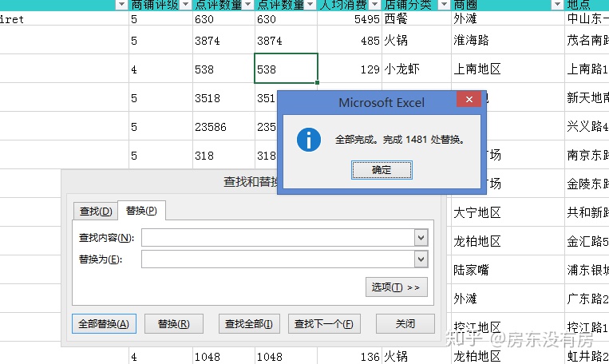Viewport: 609px width, 364px height.
Task: Select the 小龙虾 cell
Action: tap(417, 69)
